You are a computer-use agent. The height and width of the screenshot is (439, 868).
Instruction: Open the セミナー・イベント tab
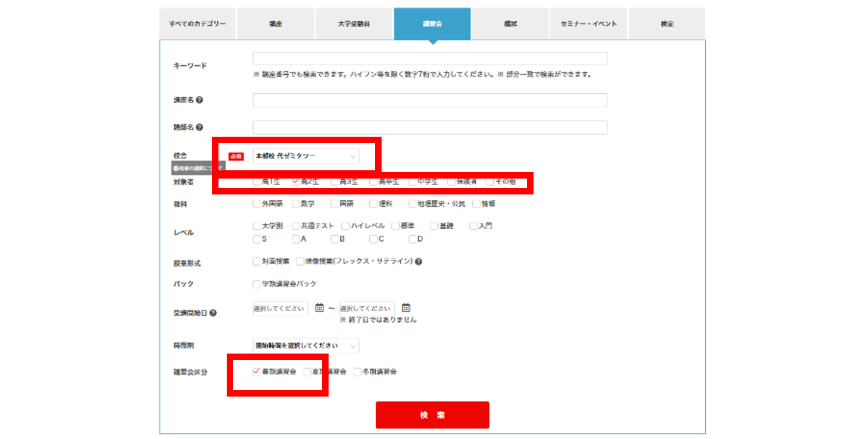click(588, 24)
